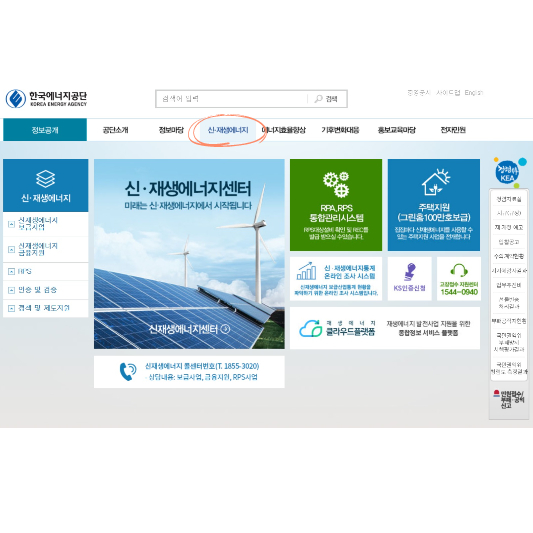
Task: Click the 신재생에너지 콜센터번호 (T. 1855-3020) banner
Action: (189, 372)
